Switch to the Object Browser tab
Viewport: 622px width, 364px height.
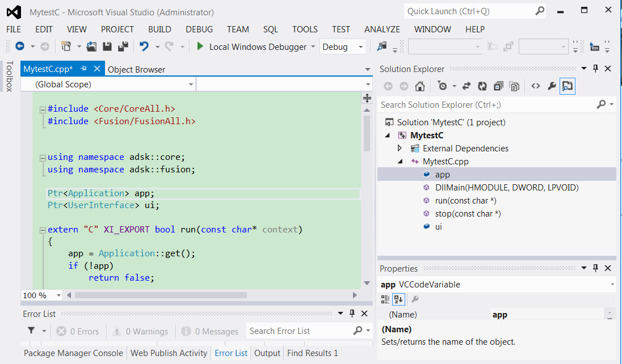click(136, 69)
